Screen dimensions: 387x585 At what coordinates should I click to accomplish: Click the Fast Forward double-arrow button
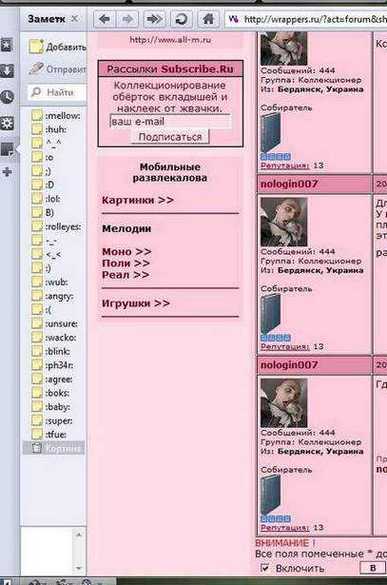tap(154, 19)
